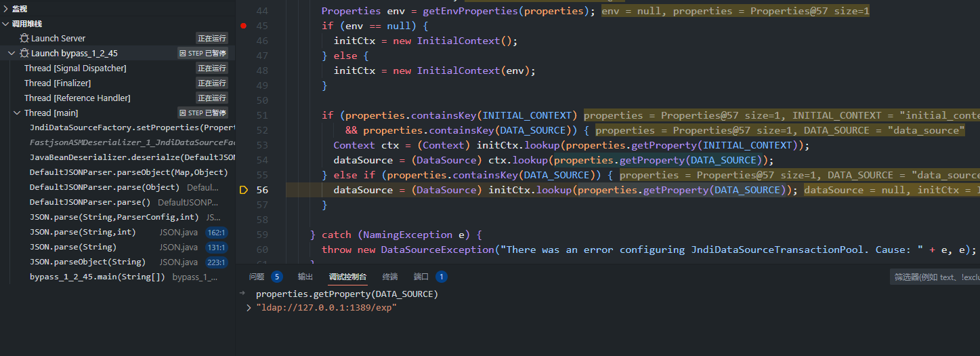980x356 pixels.
Task: Click the Launch Server debug bug icon
Action: tap(24, 39)
